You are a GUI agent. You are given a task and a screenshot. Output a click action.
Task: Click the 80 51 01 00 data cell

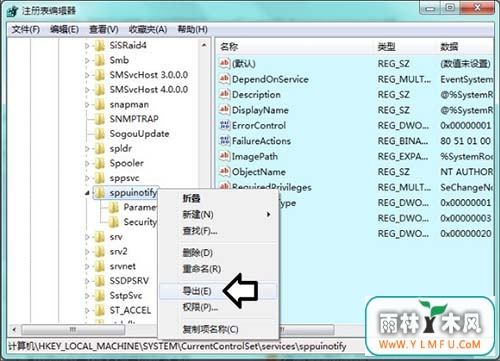click(465, 141)
